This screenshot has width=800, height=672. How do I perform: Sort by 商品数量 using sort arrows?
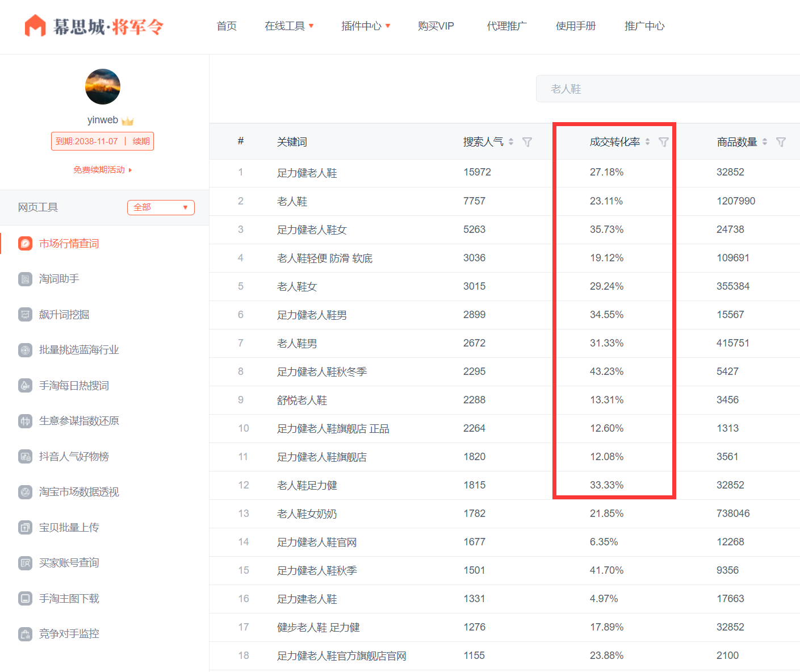tap(765, 142)
